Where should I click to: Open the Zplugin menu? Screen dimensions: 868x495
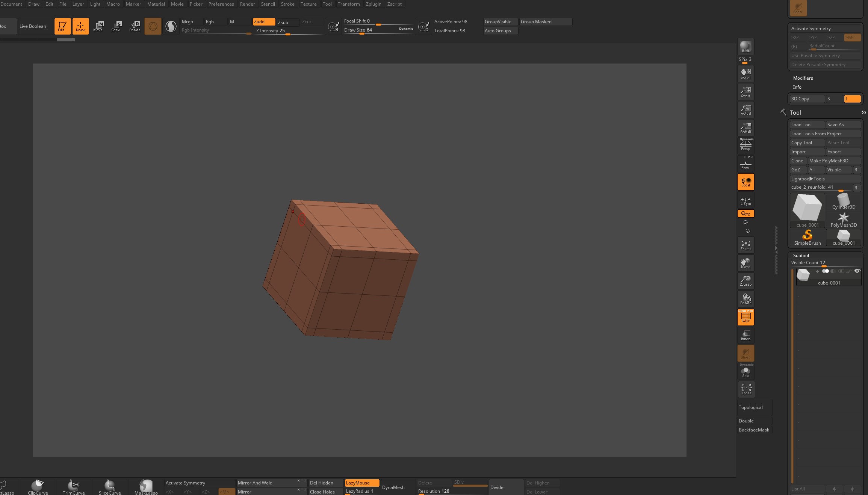tap(373, 4)
